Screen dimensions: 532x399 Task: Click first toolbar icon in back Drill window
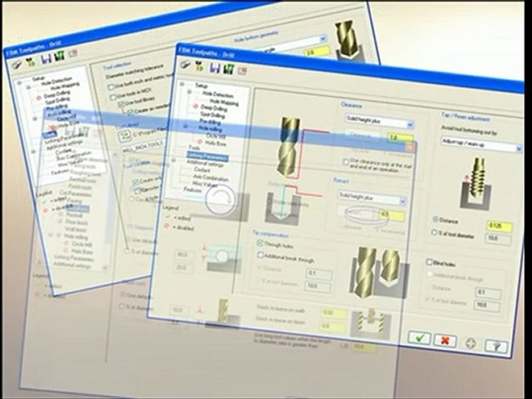pos(17,64)
